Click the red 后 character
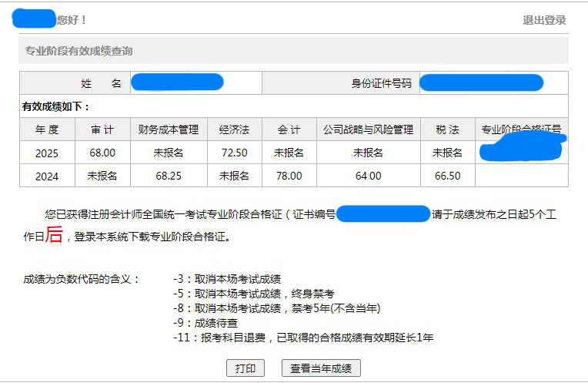 (x=53, y=236)
